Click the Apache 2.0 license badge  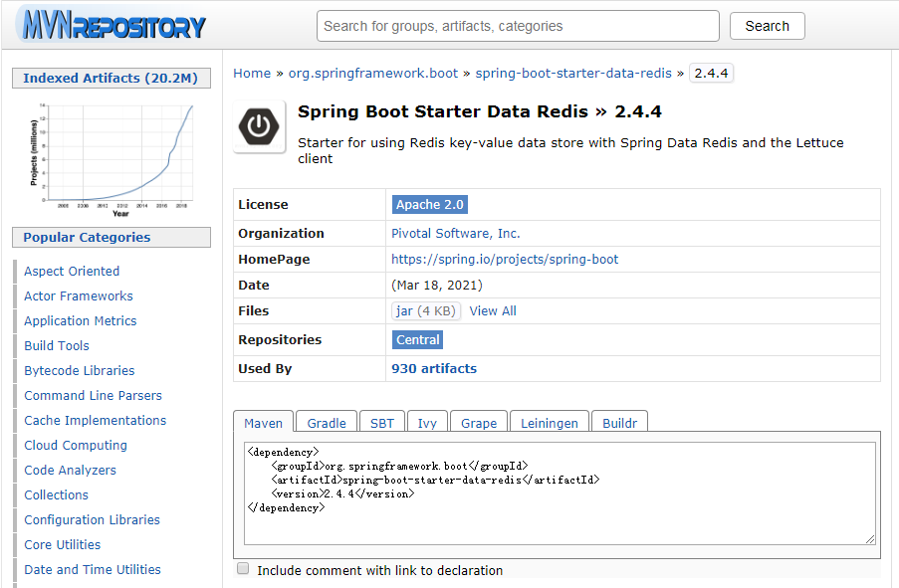coord(429,205)
